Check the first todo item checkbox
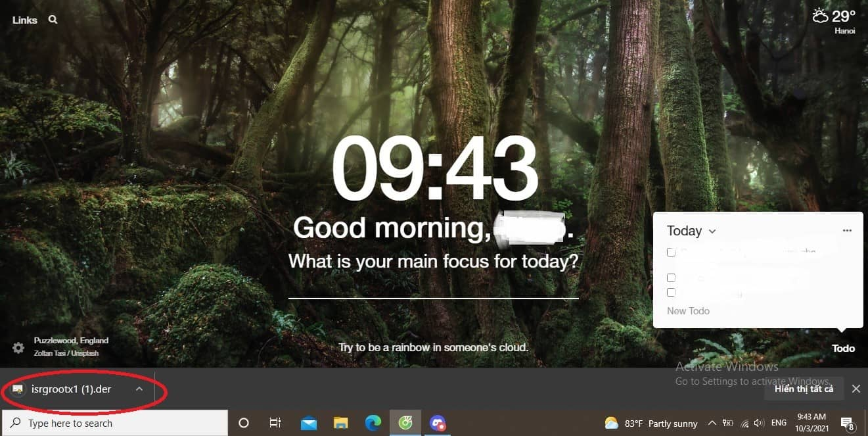 click(671, 252)
